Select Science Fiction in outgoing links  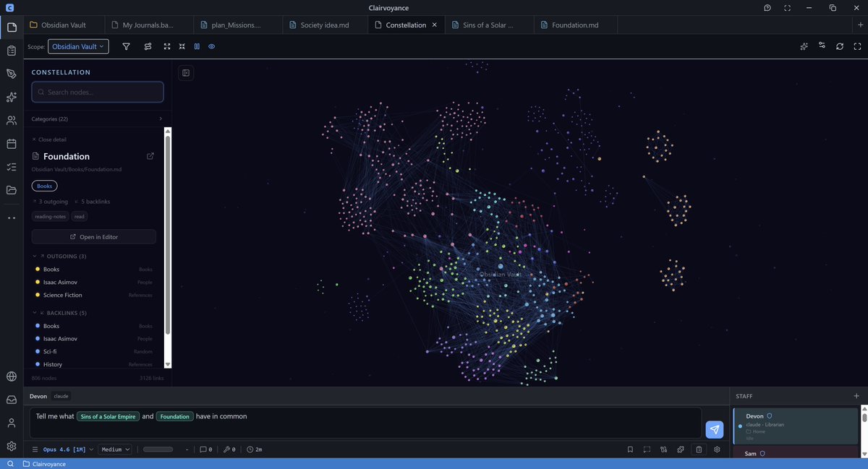click(94, 295)
